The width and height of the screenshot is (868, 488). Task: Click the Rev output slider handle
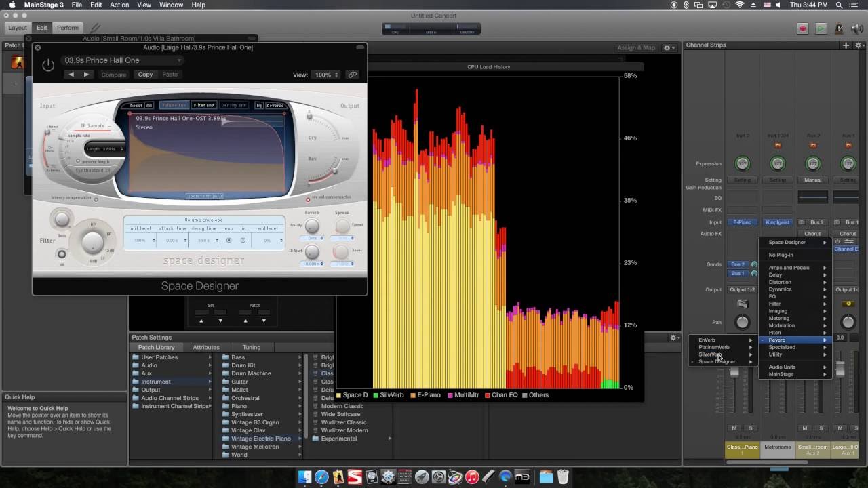pos(334,169)
